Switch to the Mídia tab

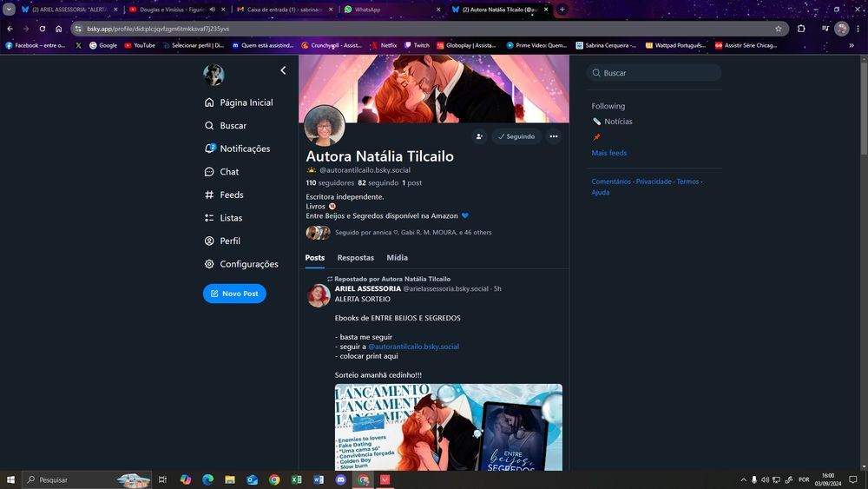[x=397, y=257]
